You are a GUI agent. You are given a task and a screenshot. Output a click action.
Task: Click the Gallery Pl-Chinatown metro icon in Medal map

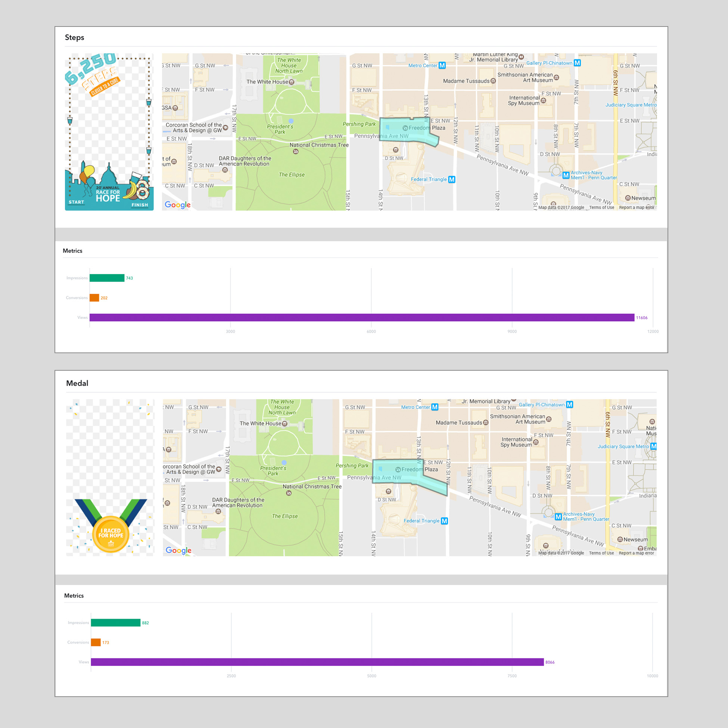[570, 404]
